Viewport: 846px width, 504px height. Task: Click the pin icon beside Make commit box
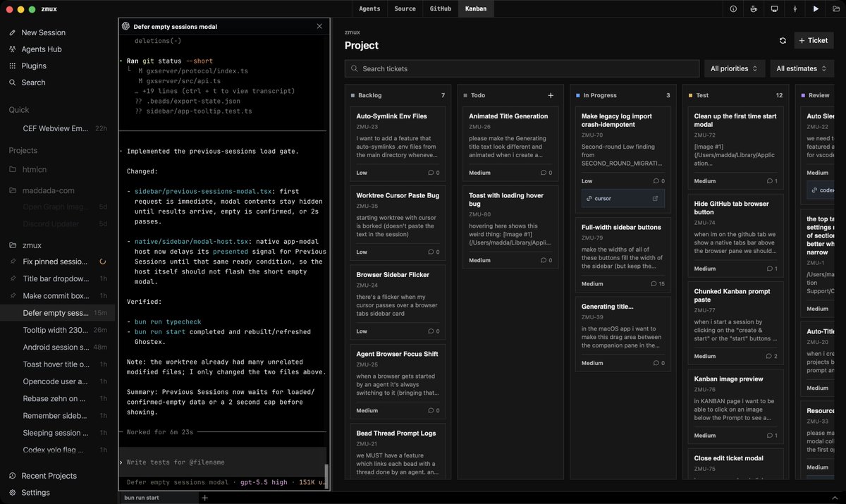coord(13,296)
